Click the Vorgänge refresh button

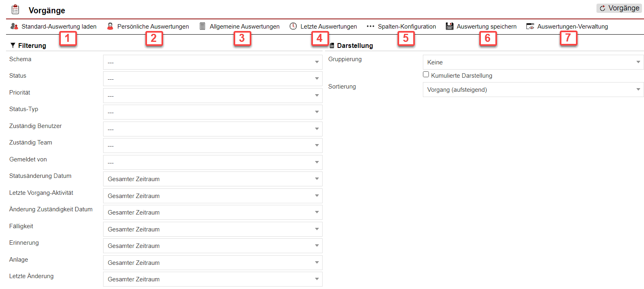click(x=619, y=8)
